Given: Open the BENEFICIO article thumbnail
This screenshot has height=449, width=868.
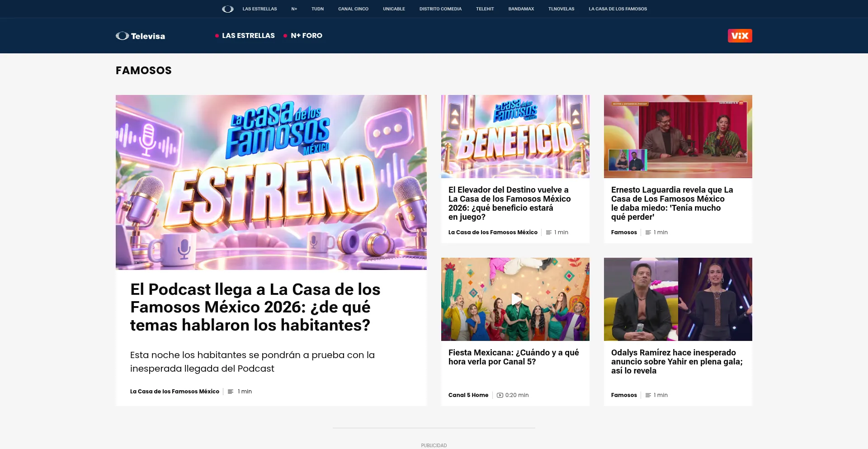Looking at the screenshot, I should coord(515,137).
